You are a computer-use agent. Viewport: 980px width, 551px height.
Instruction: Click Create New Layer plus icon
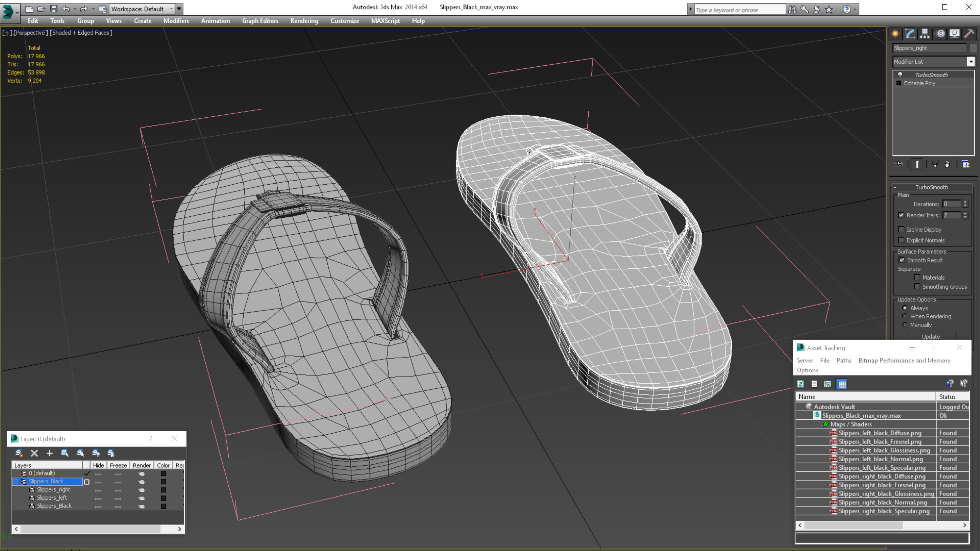(x=49, y=453)
